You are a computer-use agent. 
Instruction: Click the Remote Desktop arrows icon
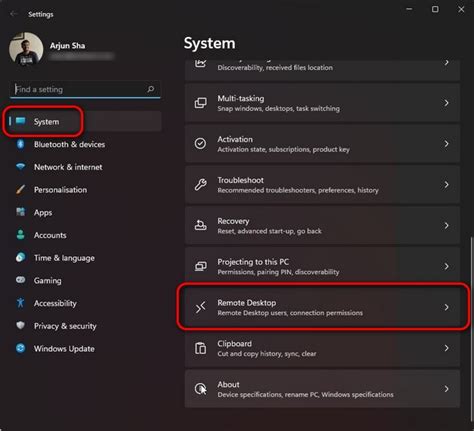point(200,307)
